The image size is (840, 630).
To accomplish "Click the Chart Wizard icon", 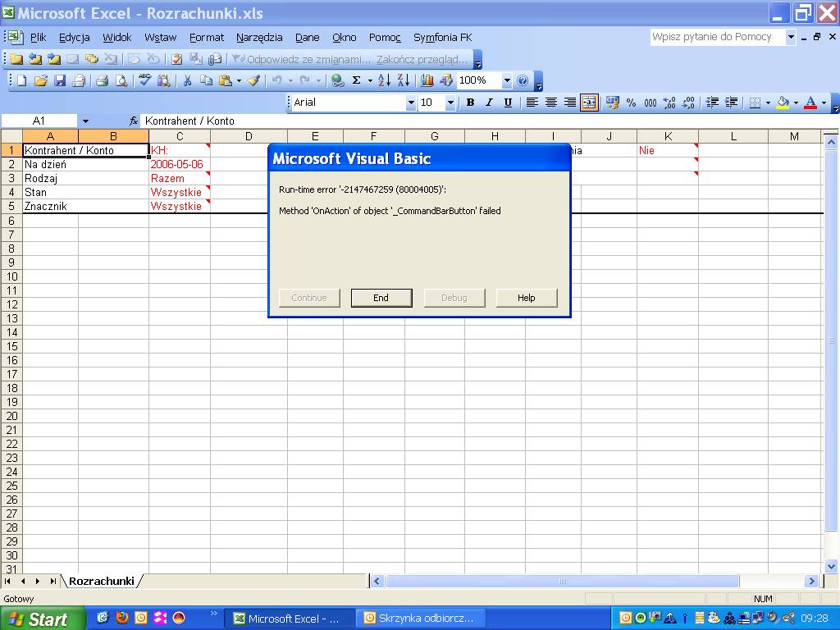I will [x=427, y=81].
